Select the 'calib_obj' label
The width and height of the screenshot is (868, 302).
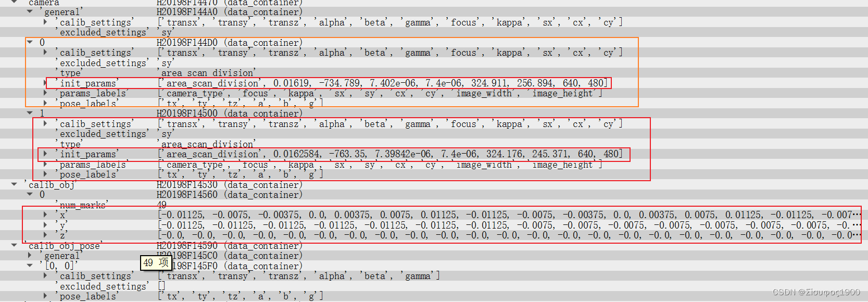pyautogui.click(x=49, y=184)
